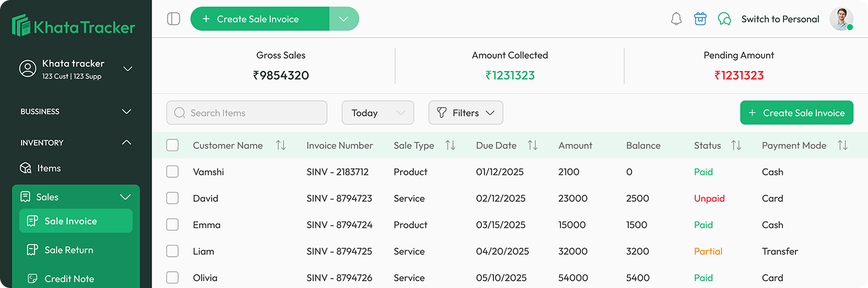
Task: Click the red Pending Amount value ₹1231323
Action: 739,75
